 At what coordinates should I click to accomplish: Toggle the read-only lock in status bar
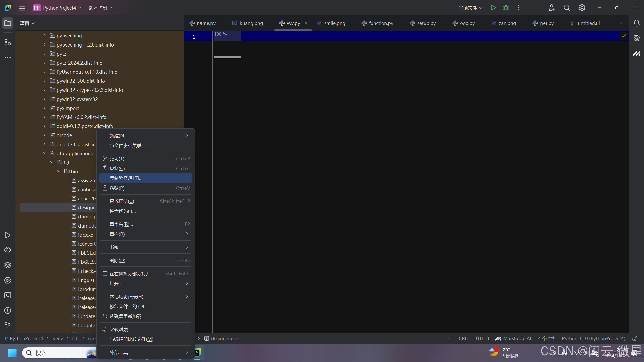[x=635, y=339]
